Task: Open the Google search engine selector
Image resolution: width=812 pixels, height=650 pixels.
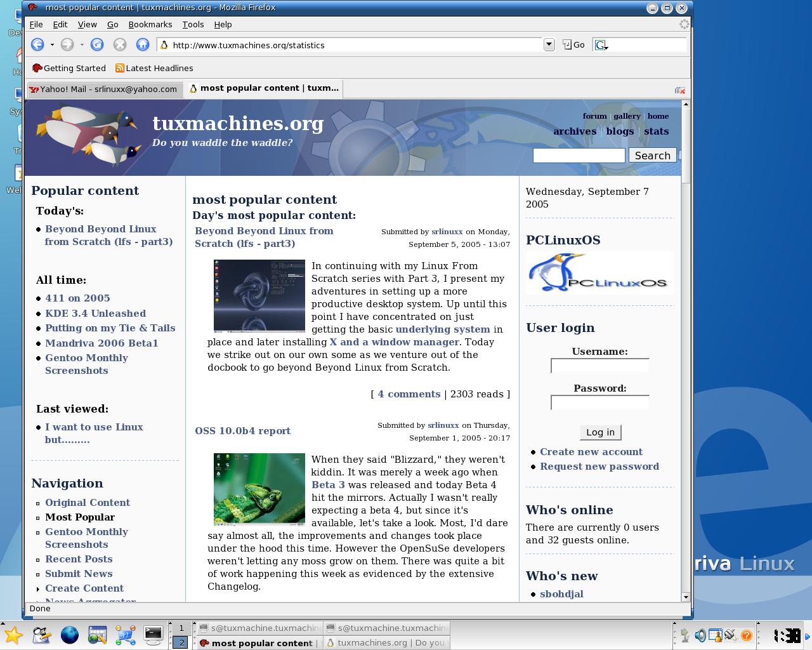Action: point(601,45)
